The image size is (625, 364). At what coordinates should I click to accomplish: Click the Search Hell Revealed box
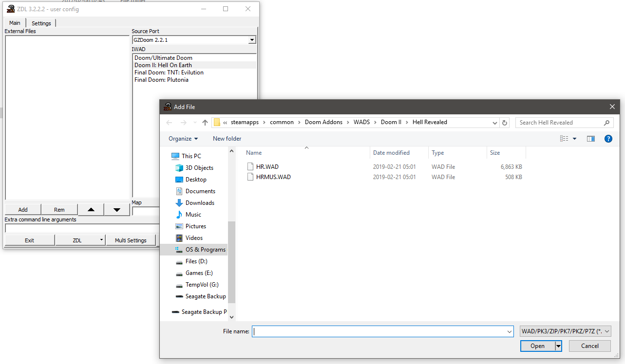tap(560, 123)
